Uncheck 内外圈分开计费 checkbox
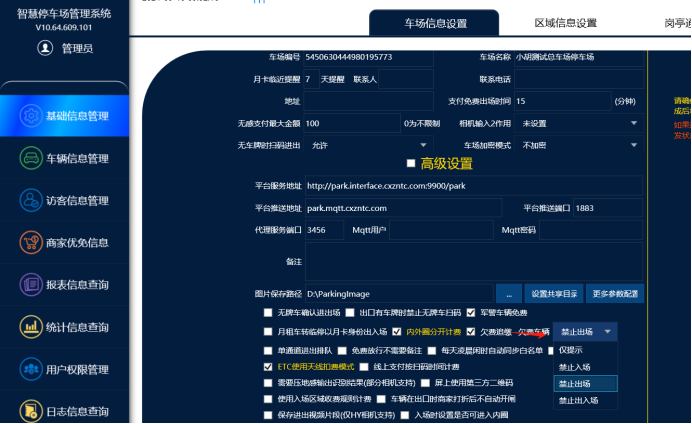Image resolution: width=692 pixels, height=424 pixels. point(397,332)
